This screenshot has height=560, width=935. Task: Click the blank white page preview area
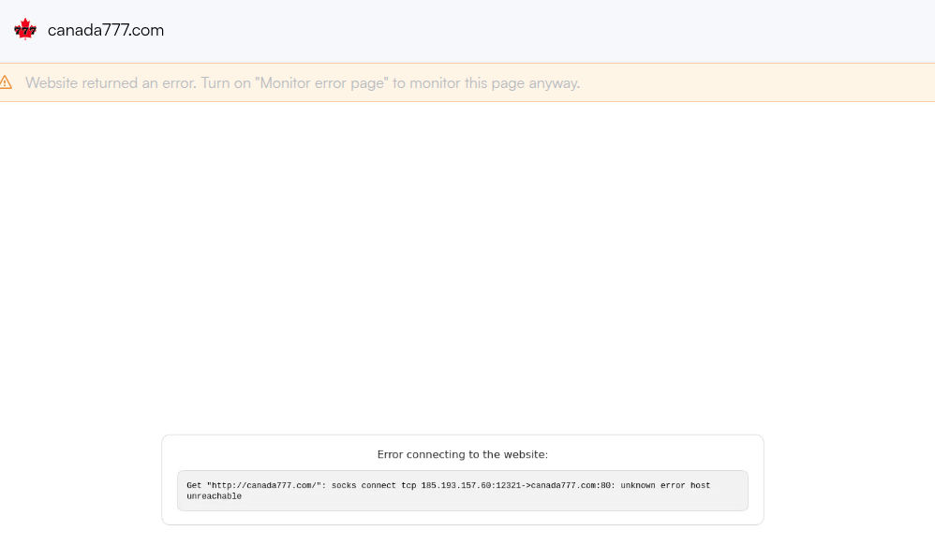(467, 262)
